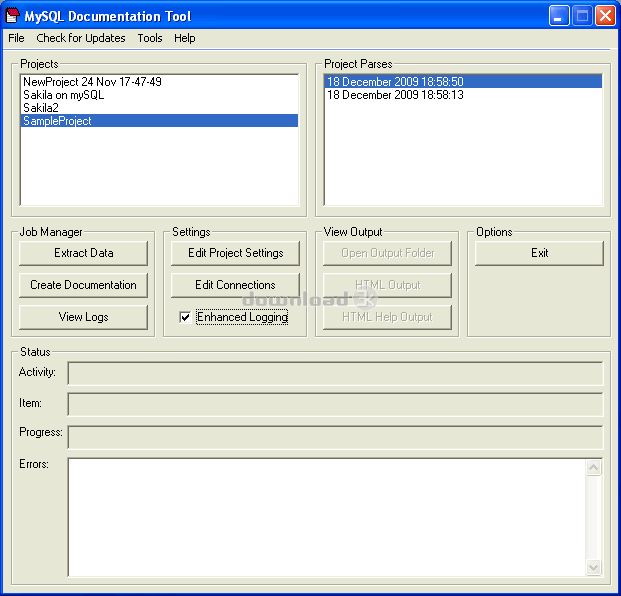Screen dimensions: 621x596
Task: Click the Errors box scroll down arrow
Action: point(593,567)
